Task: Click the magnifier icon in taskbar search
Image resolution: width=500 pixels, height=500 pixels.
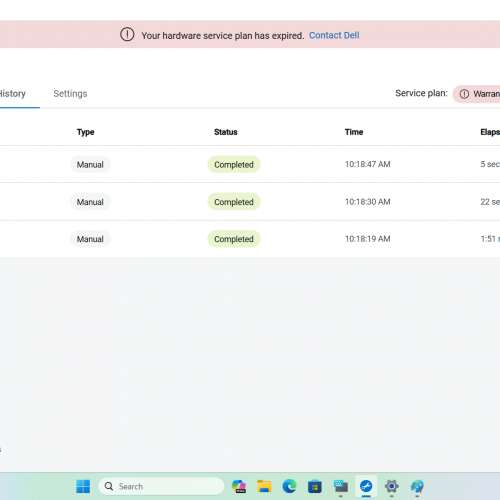Action: tap(109, 486)
